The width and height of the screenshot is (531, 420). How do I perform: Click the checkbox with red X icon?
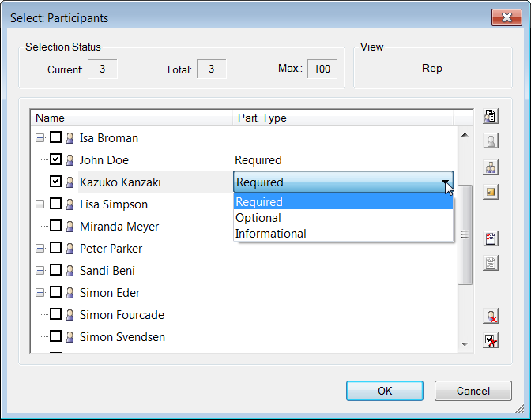[491, 340]
